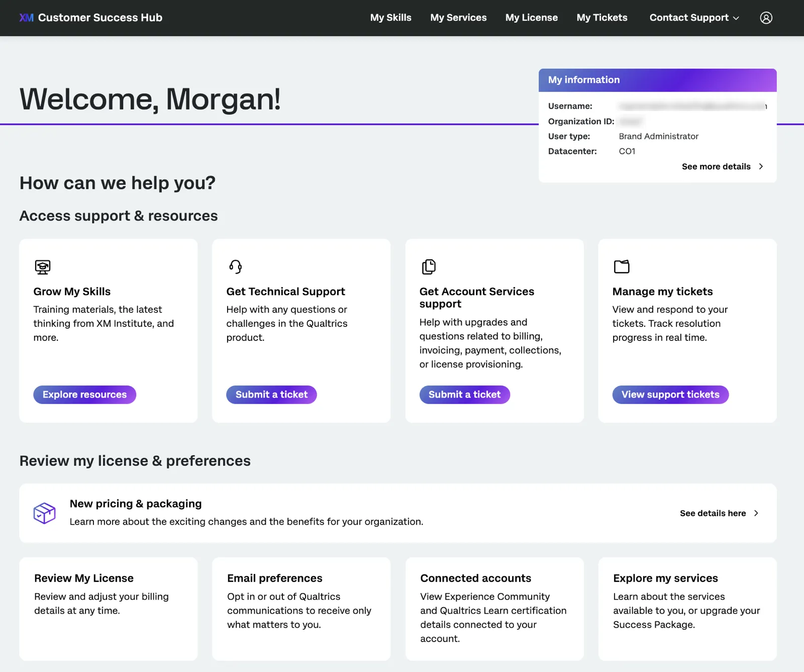Select the Brand Administrator user type value

(658, 136)
